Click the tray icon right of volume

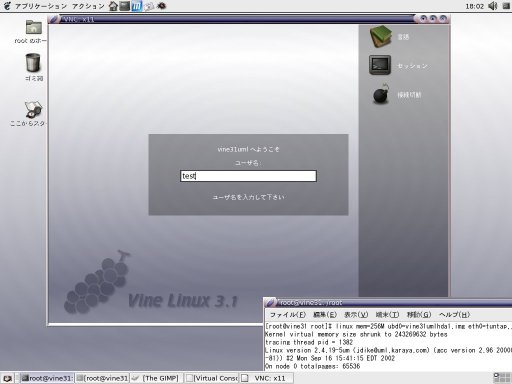coord(506,6)
